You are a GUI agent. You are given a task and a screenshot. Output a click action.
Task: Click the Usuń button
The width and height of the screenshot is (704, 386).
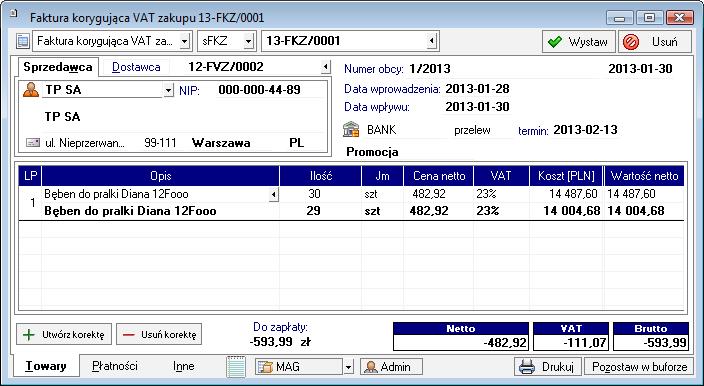click(x=654, y=42)
